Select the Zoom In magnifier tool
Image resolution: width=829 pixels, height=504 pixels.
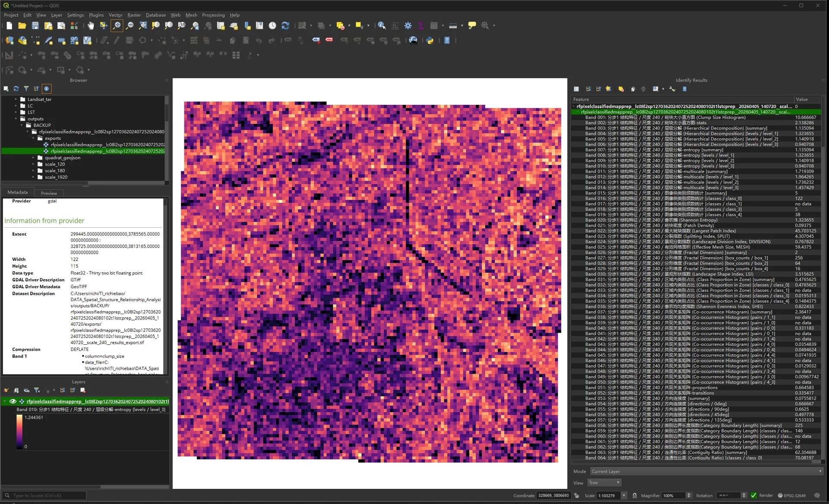tap(117, 26)
